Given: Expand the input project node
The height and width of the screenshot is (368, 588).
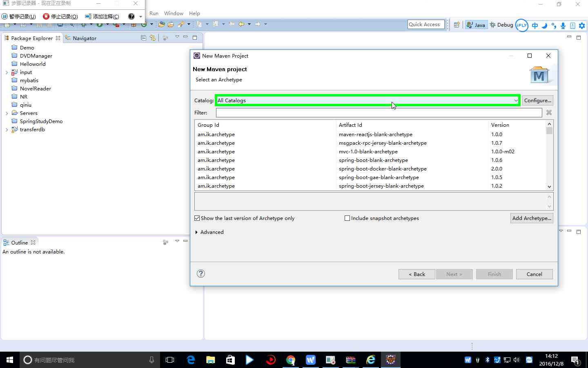Looking at the screenshot, I should pyautogui.click(x=7, y=72).
